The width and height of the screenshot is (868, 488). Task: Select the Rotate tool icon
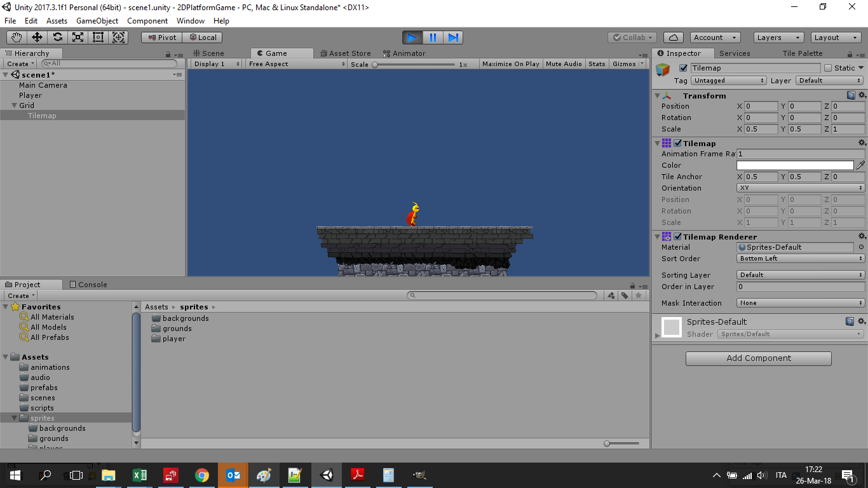(x=57, y=37)
